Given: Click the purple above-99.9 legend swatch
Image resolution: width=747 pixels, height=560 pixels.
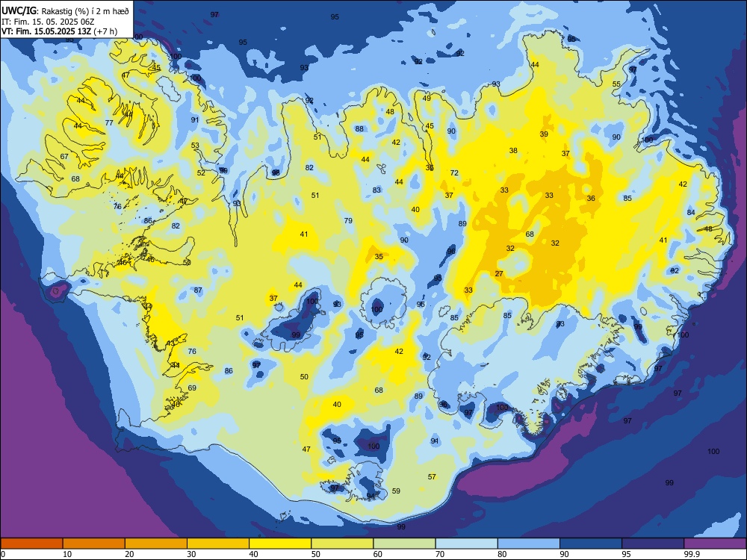Looking at the screenshot, I should (x=715, y=544).
